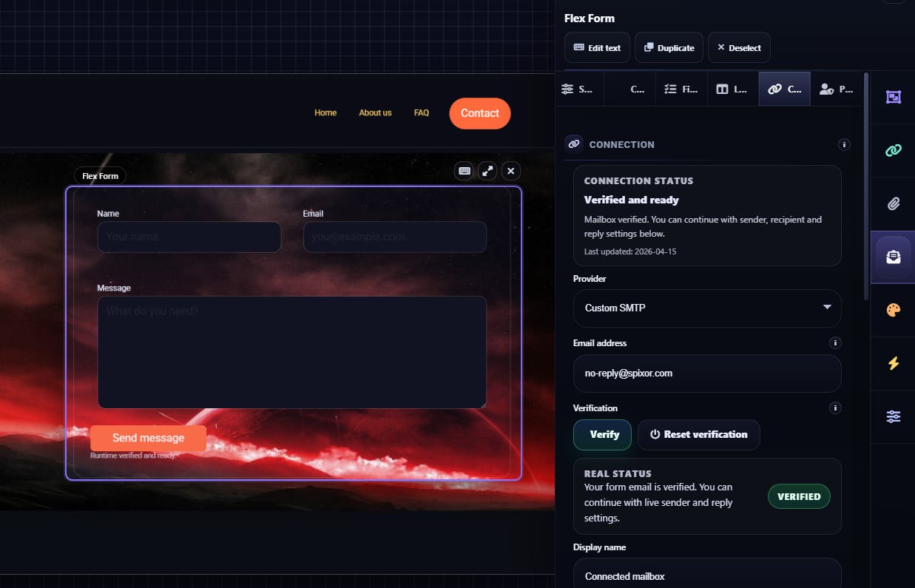Click the expand arrows icon above form
The image size is (915, 588).
[x=487, y=171]
